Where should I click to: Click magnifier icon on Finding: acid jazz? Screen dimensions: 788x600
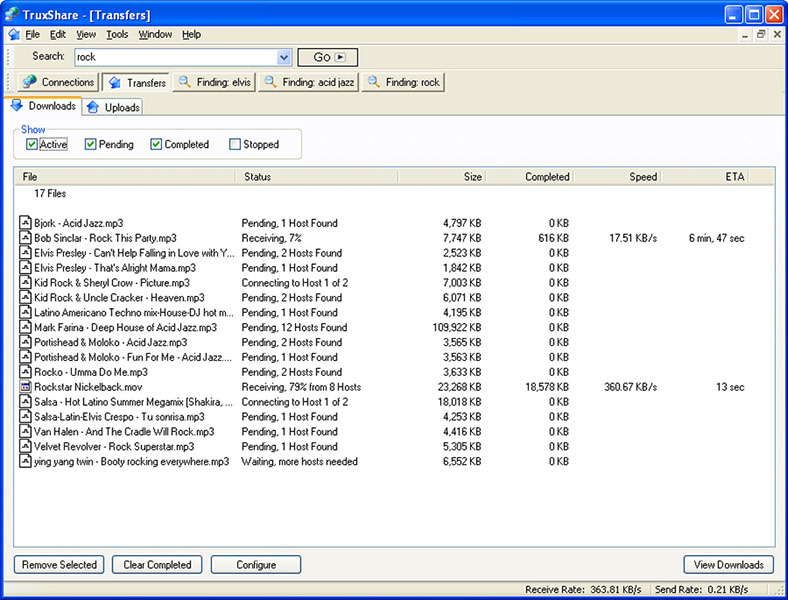[x=270, y=83]
